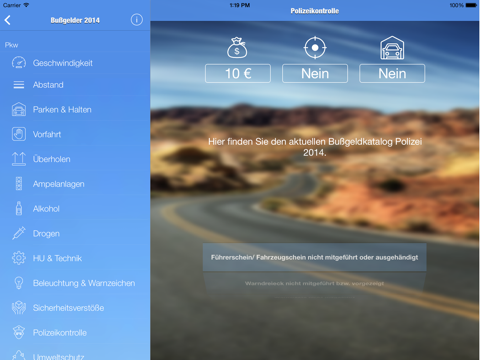Tap the Nein box under target icon
Screen dimensions: 480x360
click(315, 73)
